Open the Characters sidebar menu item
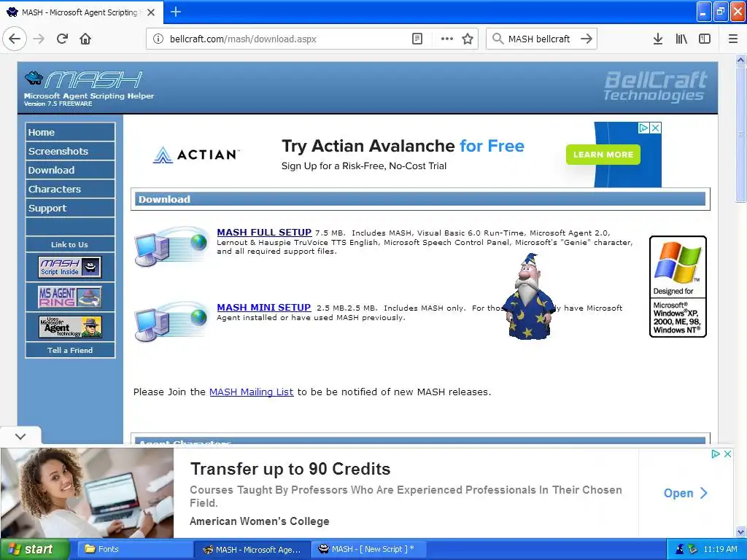Image resolution: width=747 pixels, height=560 pixels. [70, 189]
